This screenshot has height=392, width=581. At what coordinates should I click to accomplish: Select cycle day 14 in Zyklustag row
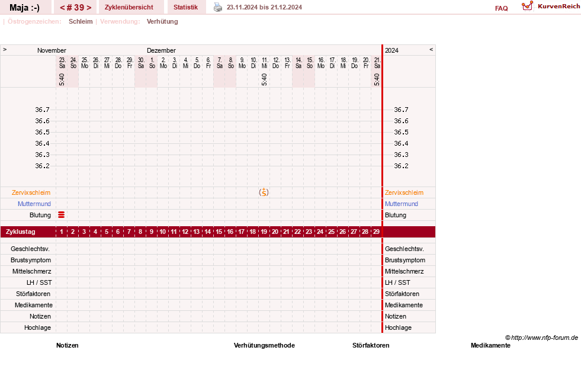click(207, 232)
